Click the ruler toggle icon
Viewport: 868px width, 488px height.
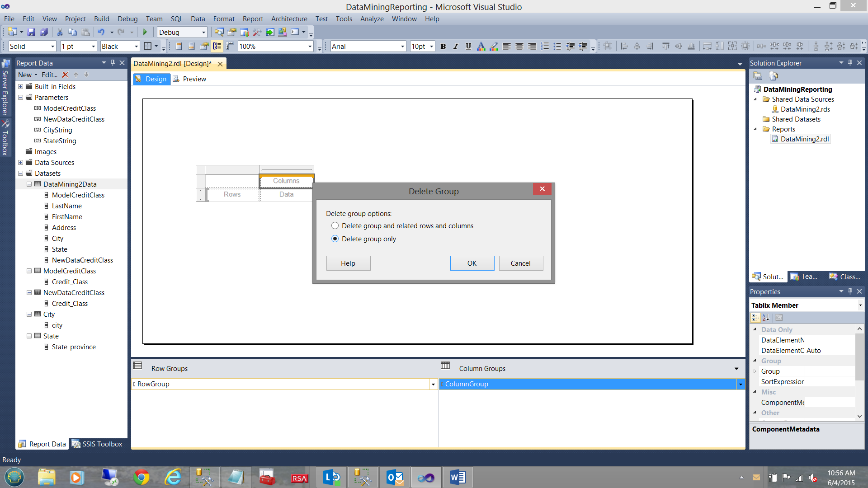[230, 46]
